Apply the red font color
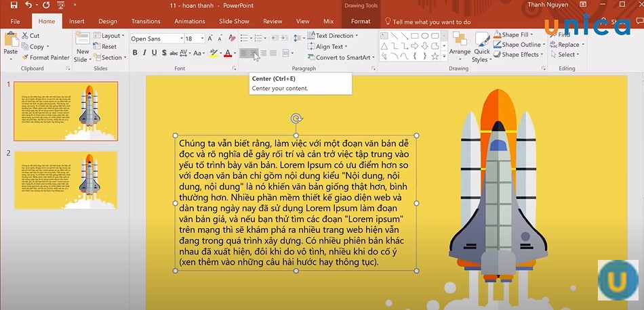The width and height of the screenshot is (644, 310). pos(228,53)
